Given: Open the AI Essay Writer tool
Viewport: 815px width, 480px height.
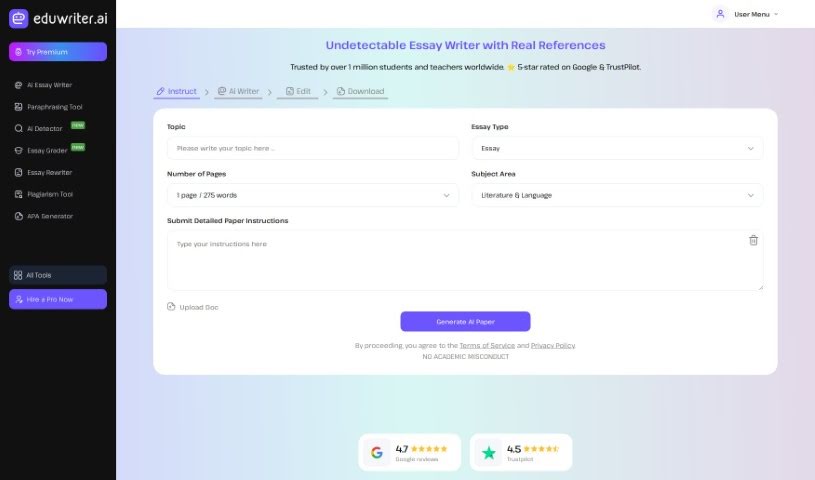Looking at the screenshot, I should pos(44,85).
